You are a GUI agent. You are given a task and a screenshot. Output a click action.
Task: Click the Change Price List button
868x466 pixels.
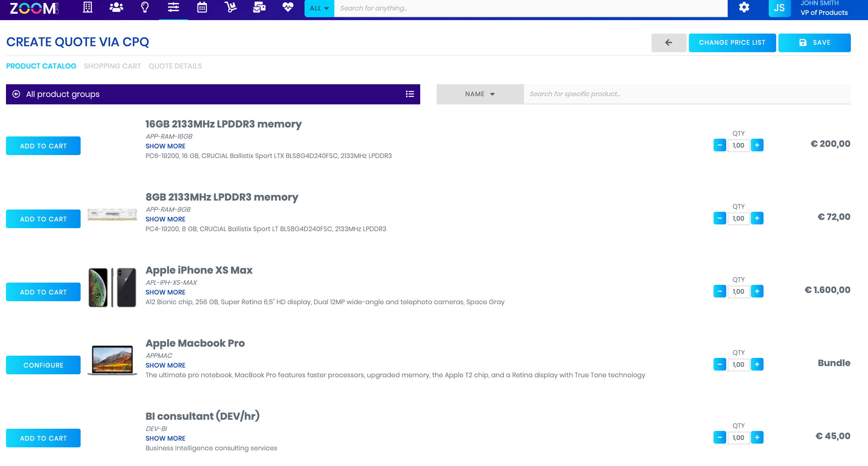[x=732, y=43]
